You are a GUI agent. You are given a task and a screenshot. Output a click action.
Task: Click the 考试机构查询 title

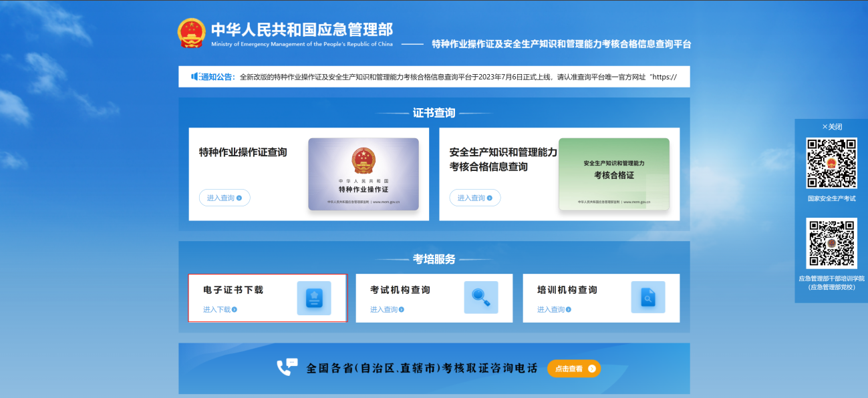click(x=400, y=290)
